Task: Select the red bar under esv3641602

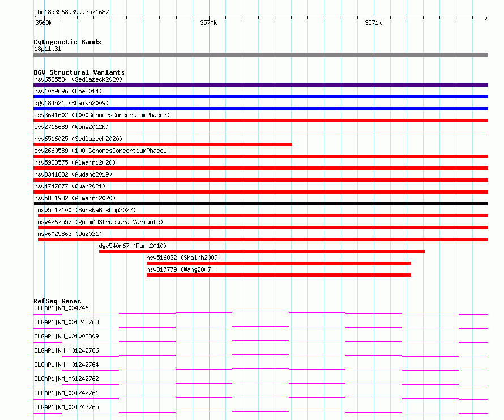Action: (260, 121)
